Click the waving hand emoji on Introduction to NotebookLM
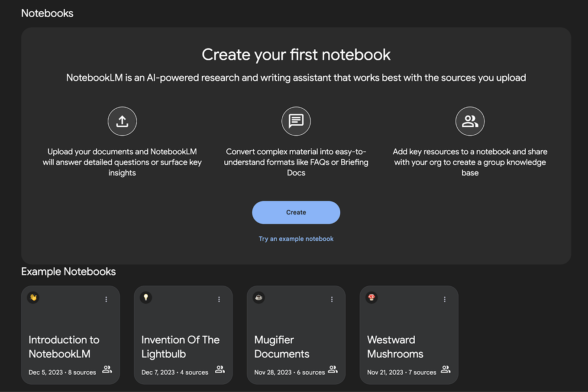 point(33,298)
